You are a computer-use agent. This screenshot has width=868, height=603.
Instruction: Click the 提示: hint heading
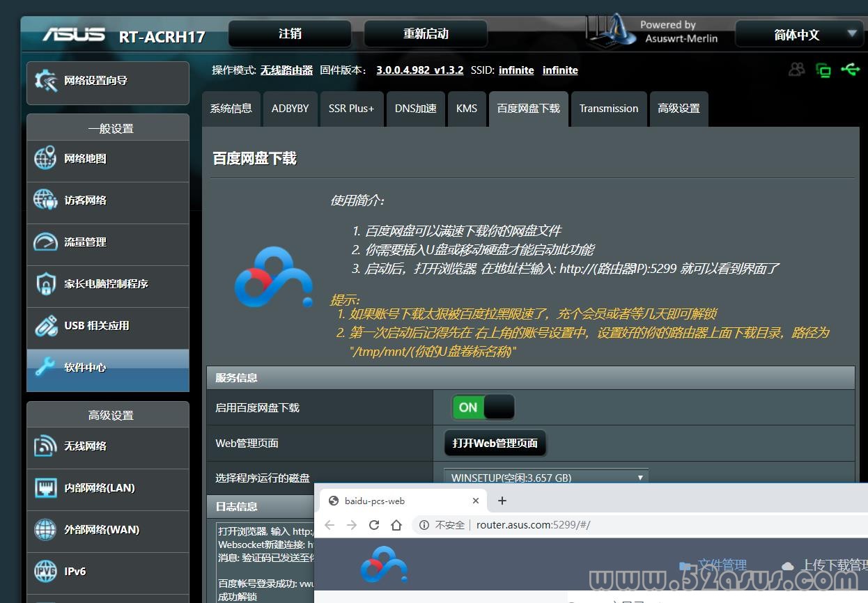[345, 300]
